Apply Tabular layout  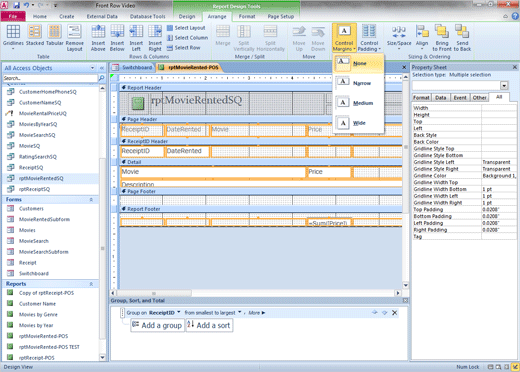54,35
